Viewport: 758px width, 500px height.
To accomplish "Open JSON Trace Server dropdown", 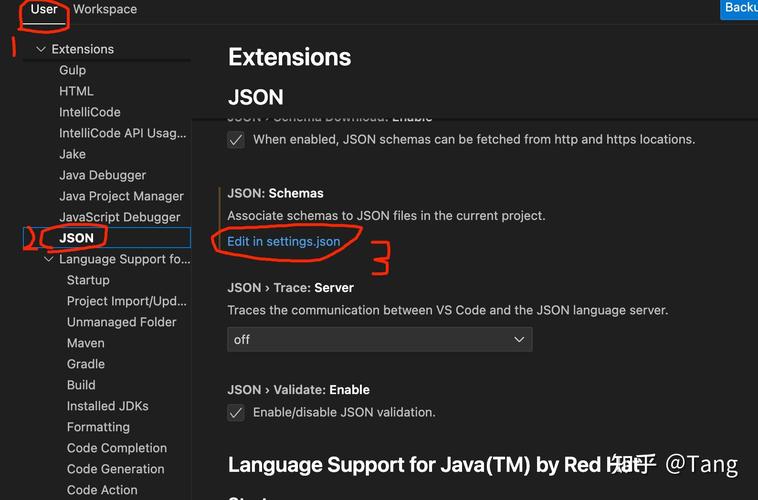I will pos(380,339).
